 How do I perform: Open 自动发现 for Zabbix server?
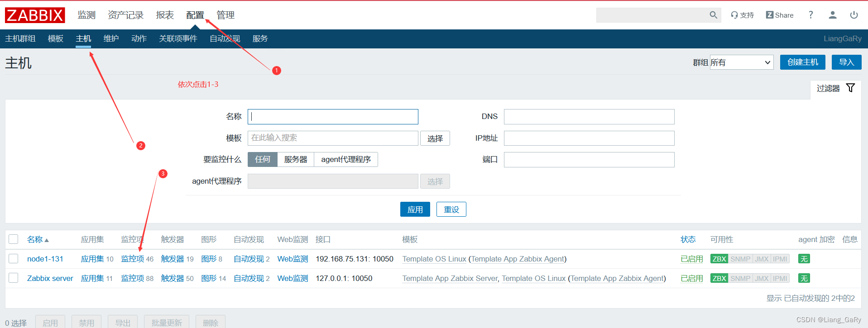249,278
